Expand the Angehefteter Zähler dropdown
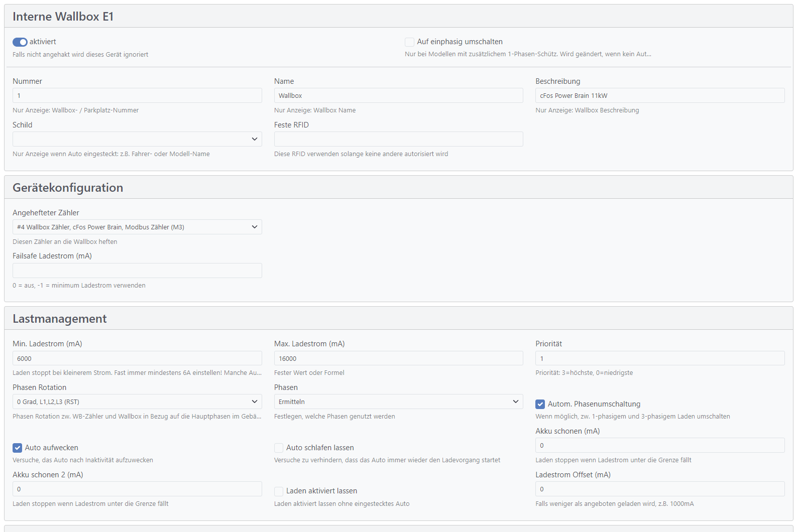The image size is (796, 532). tap(137, 227)
